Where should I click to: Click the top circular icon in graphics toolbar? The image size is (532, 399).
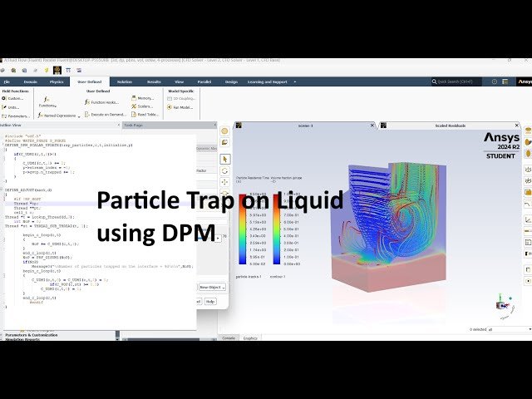[224, 131]
